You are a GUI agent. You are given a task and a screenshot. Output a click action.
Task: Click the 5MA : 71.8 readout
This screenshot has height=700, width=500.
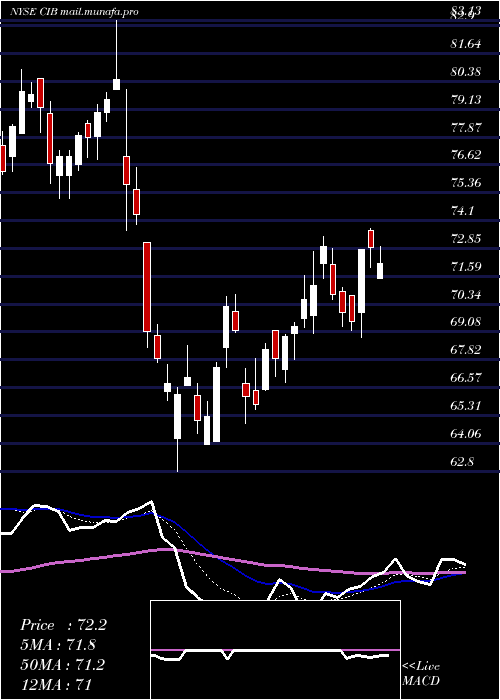click(x=58, y=645)
